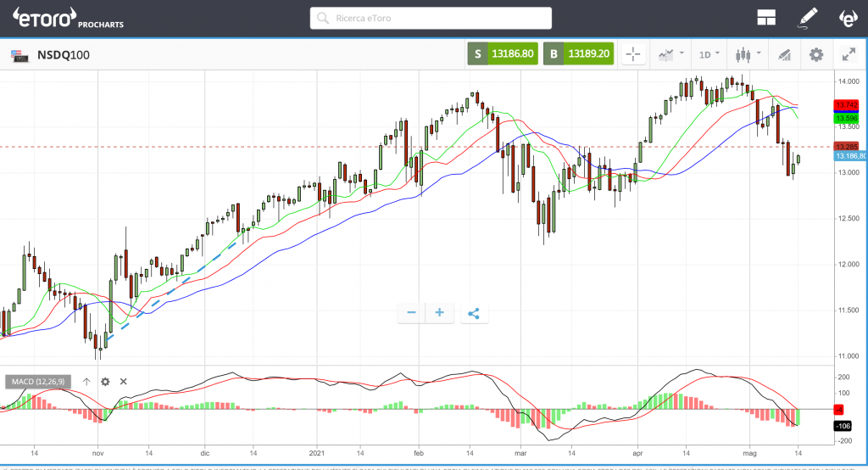Open chart settings gear icon
The image size is (868, 470).
[x=816, y=54]
